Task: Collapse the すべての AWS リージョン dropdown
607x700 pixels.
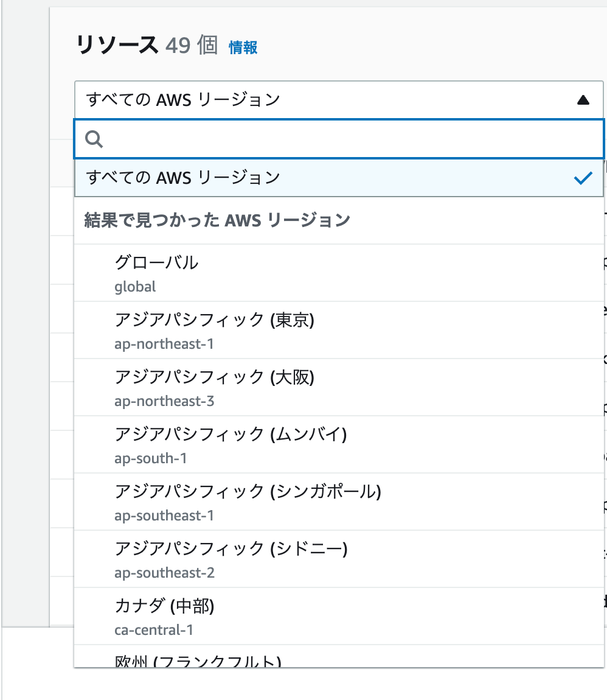Action: tap(339, 100)
